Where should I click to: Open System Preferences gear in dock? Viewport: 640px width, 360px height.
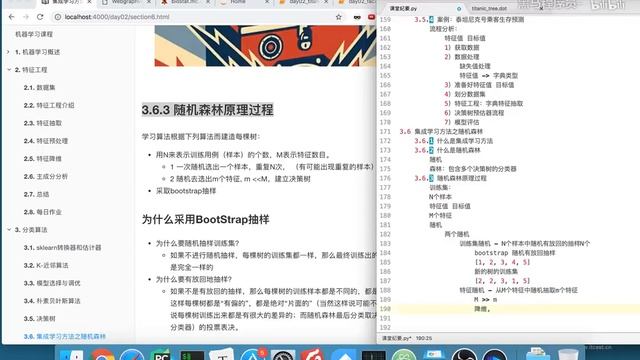pyautogui.click(x=282, y=354)
